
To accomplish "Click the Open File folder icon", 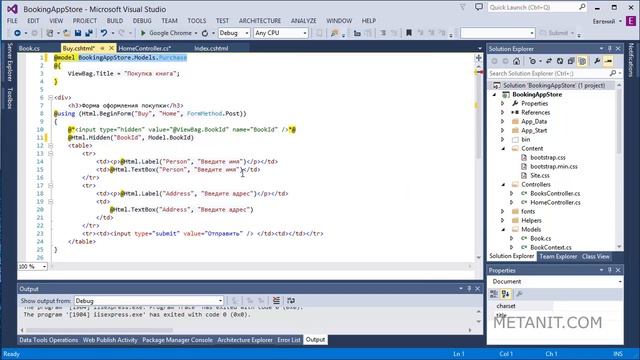I will pyautogui.click(x=66, y=33).
